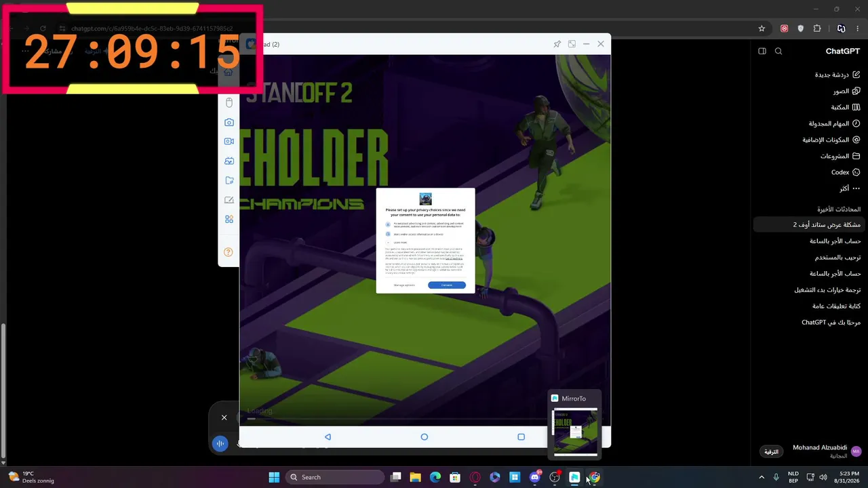Open الصور (Images) in ChatGPT sidebar
The height and width of the screenshot is (488, 868).
[x=846, y=91]
